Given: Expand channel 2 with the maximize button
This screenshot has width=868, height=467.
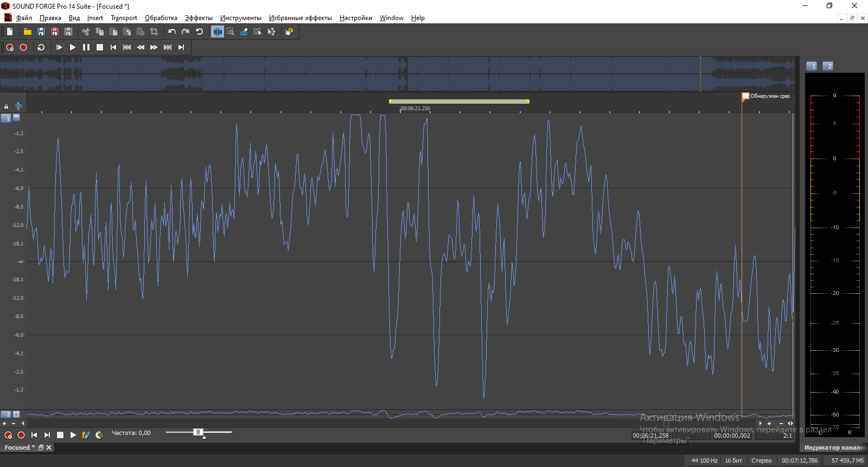Looking at the screenshot, I should click(x=16, y=414).
